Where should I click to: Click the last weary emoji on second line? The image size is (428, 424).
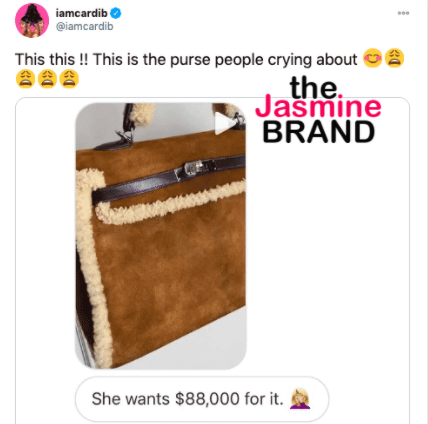(x=69, y=79)
